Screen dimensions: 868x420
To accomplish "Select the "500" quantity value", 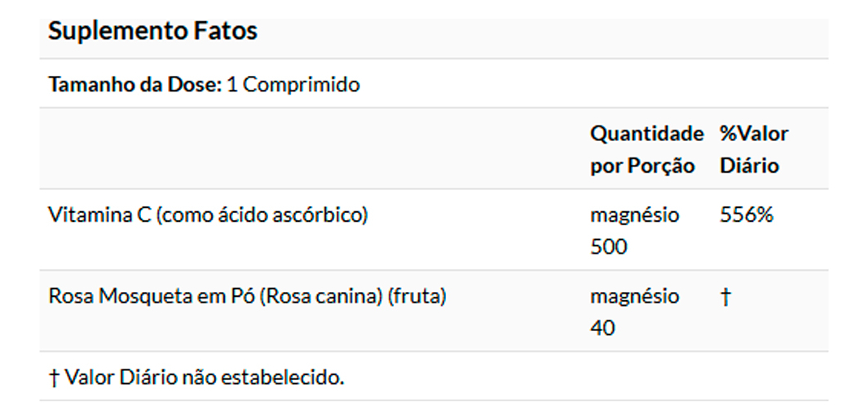I will click(x=609, y=247).
